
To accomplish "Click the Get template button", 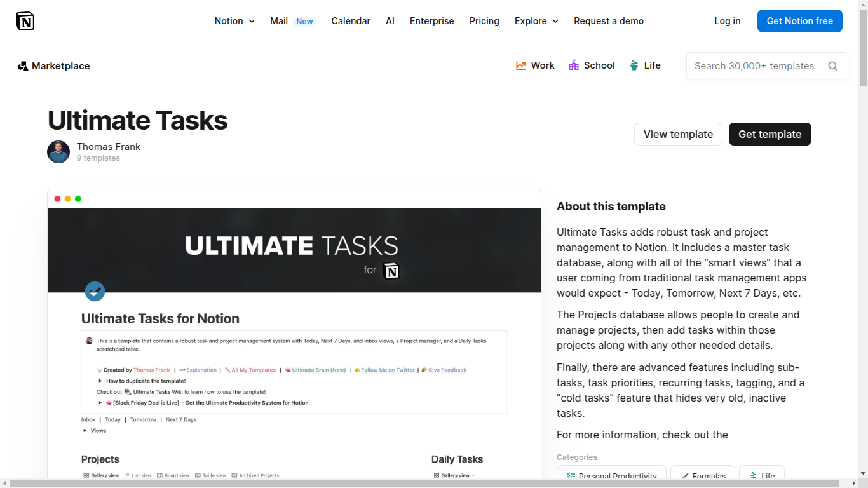I will 770,134.
